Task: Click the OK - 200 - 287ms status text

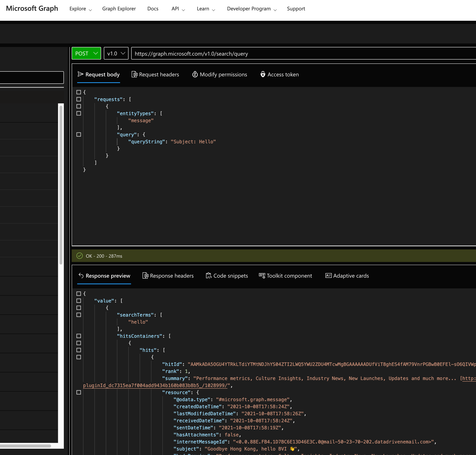Action: coord(104,256)
